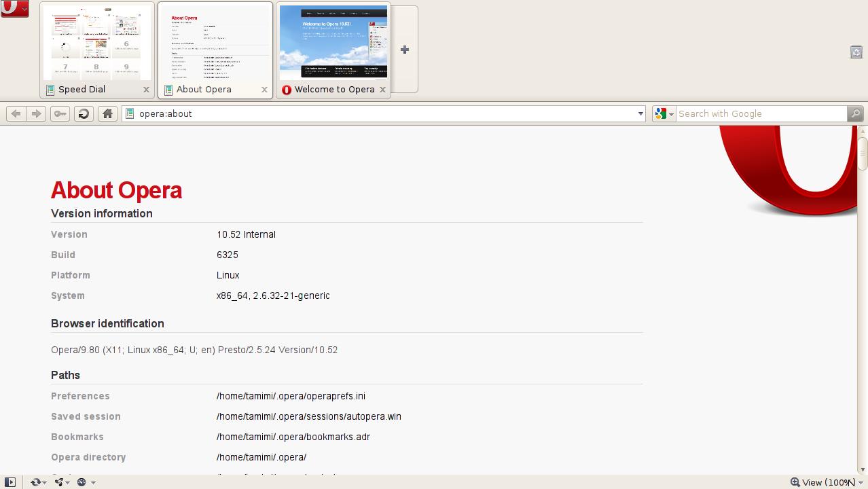Click the Saved session row label

86,416
